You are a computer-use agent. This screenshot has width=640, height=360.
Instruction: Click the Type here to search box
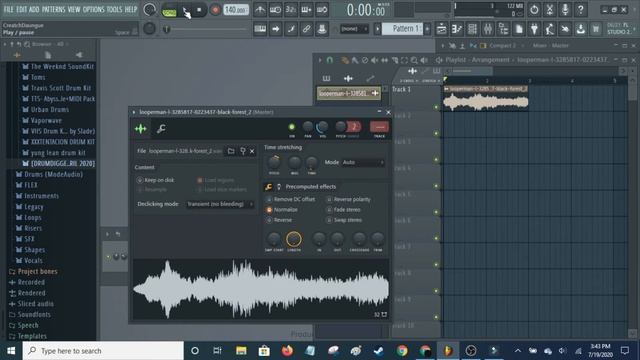pos(103,351)
